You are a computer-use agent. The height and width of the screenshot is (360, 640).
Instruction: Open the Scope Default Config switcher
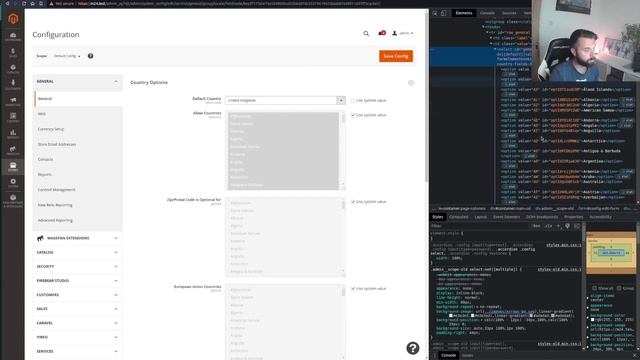(67, 56)
